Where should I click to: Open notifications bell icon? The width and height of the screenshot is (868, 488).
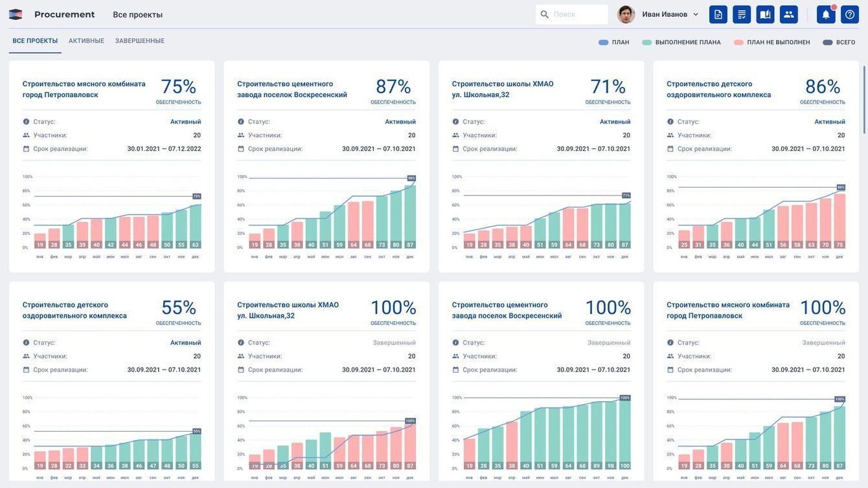pos(826,14)
